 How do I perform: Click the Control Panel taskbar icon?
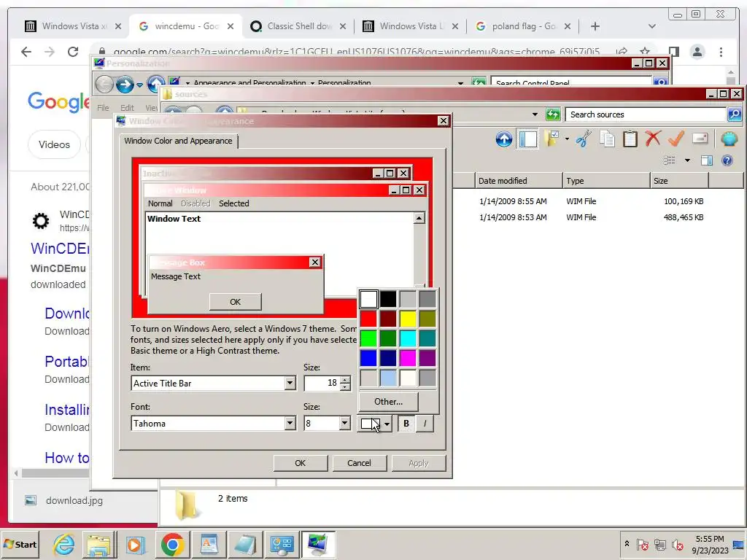(x=282, y=544)
